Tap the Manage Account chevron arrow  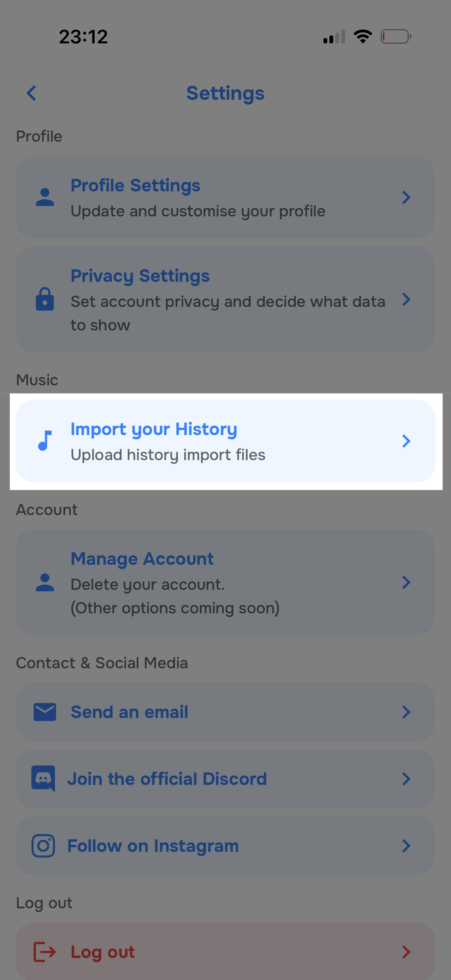(x=406, y=582)
